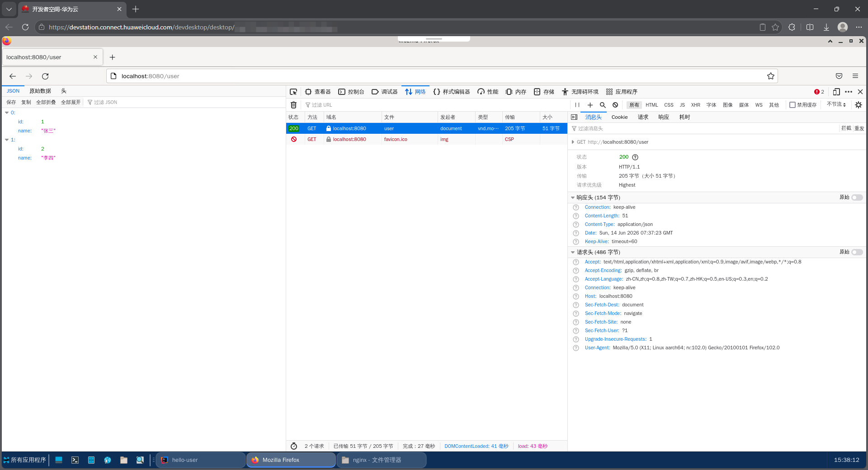Select the favicon.ico request row
The height and width of the screenshot is (470, 868).
(426, 139)
